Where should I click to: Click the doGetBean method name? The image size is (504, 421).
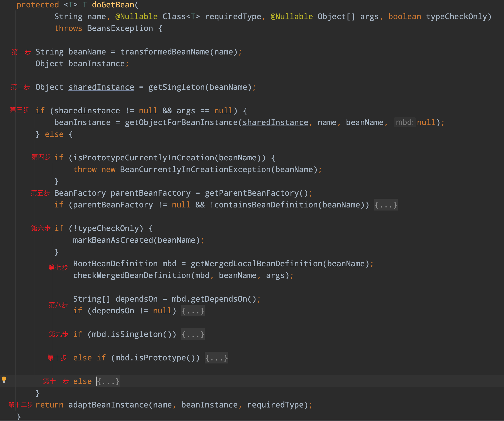pyautogui.click(x=113, y=5)
